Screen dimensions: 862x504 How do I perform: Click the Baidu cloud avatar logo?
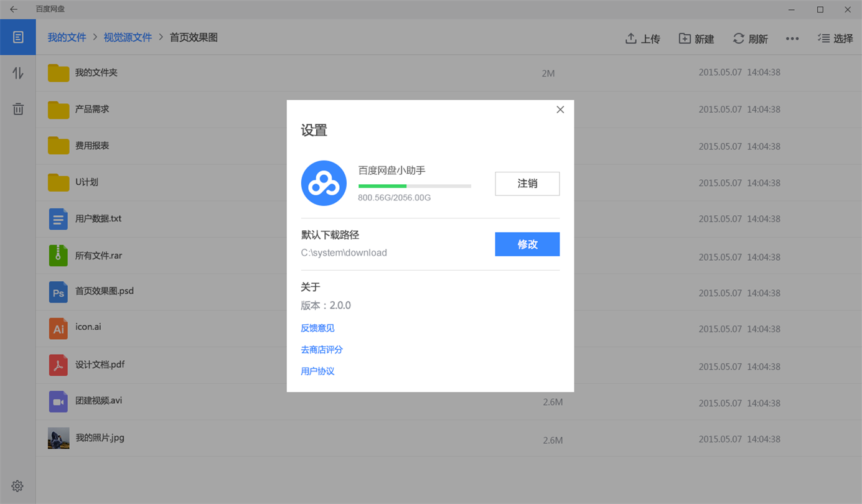[324, 183]
